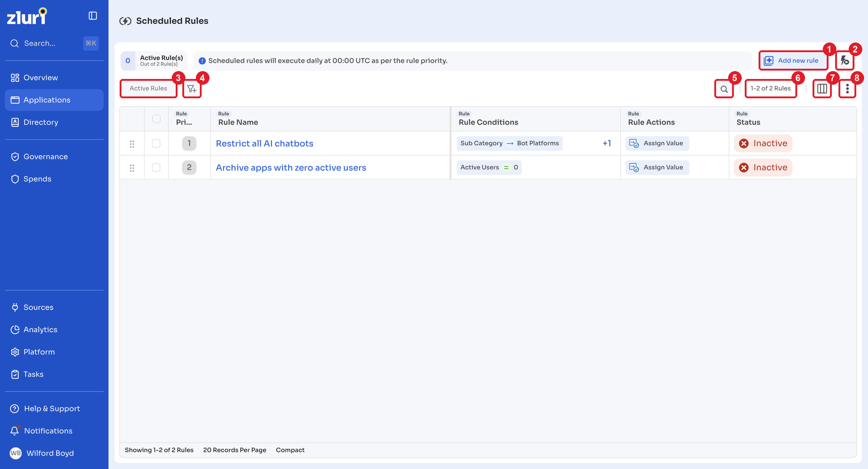The width and height of the screenshot is (868, 469).
Task: Click the red X status icon of Archive apps rule
Action: [744, 168]
